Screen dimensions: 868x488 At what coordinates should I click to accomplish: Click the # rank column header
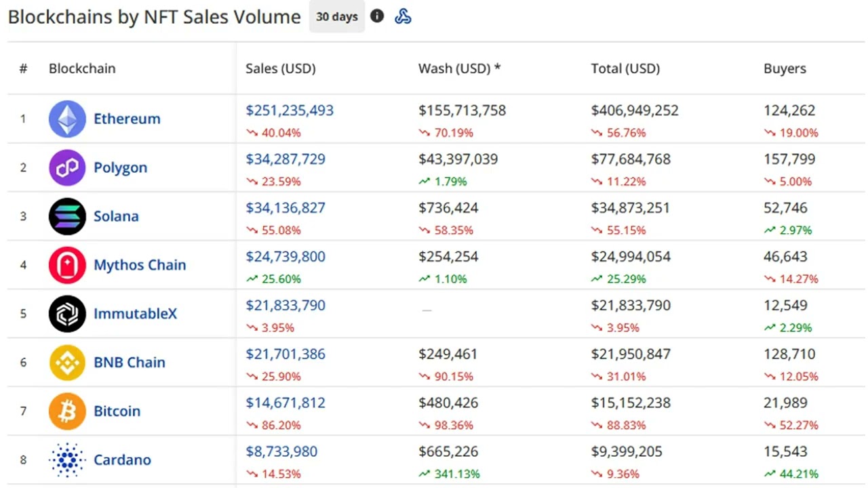(x=23, y=68)
